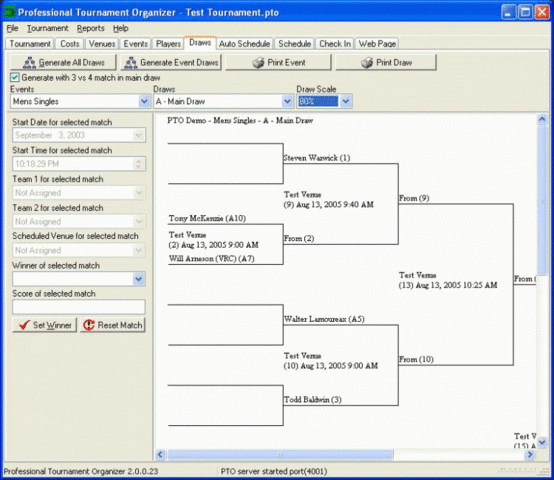This screenshot has height=480, width=554.
Task: Click the Generate All Draws bracket icon
Action: [x=29, y=63]
